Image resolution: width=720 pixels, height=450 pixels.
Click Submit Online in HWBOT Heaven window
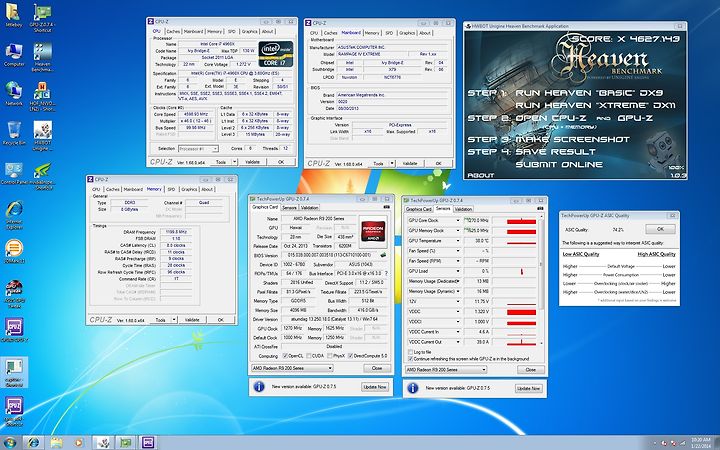tap(559, 164)
